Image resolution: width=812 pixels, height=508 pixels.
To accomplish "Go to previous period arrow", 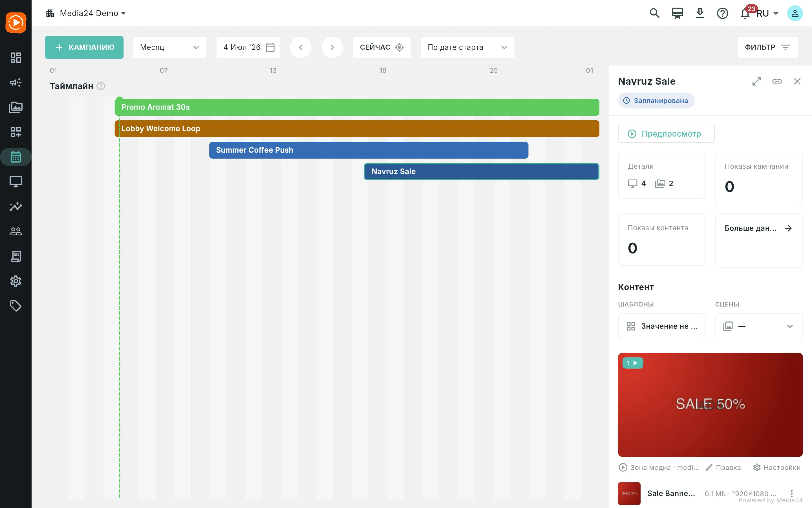I will tap(301, 47).
